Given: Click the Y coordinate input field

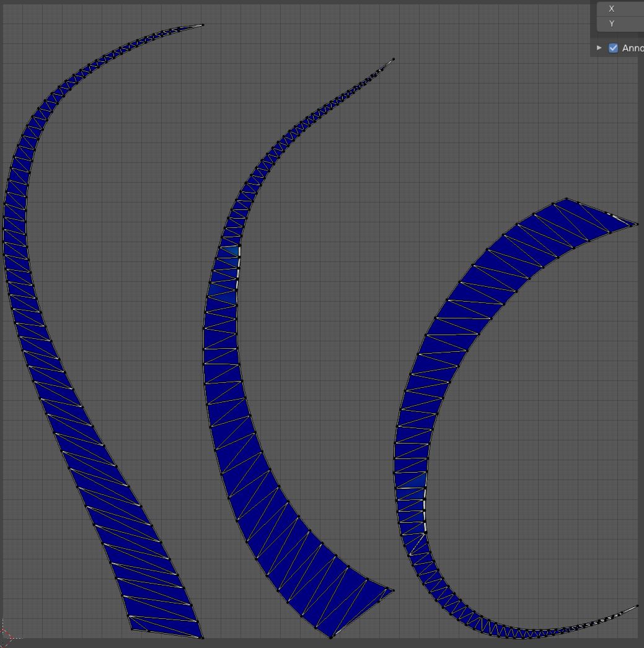Looking at the screenshot, I should (620, 24).
